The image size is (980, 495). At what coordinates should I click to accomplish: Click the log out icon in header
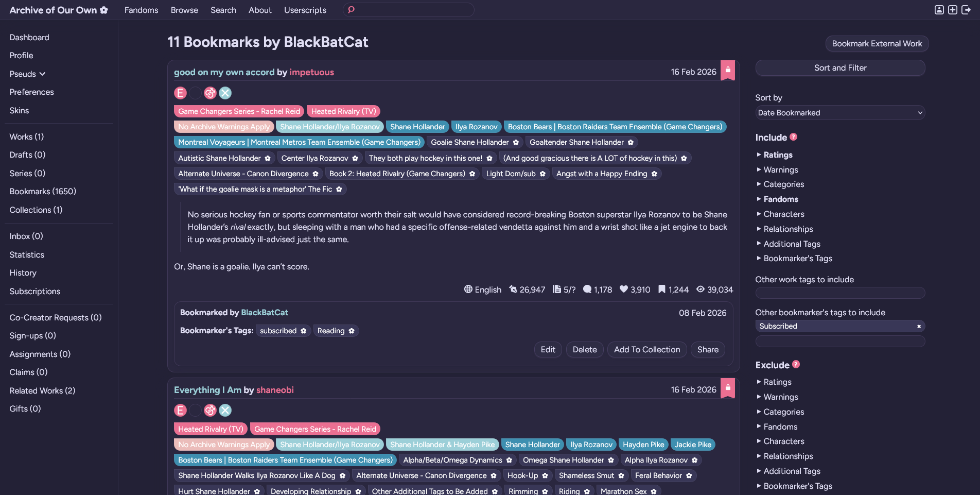966,10
